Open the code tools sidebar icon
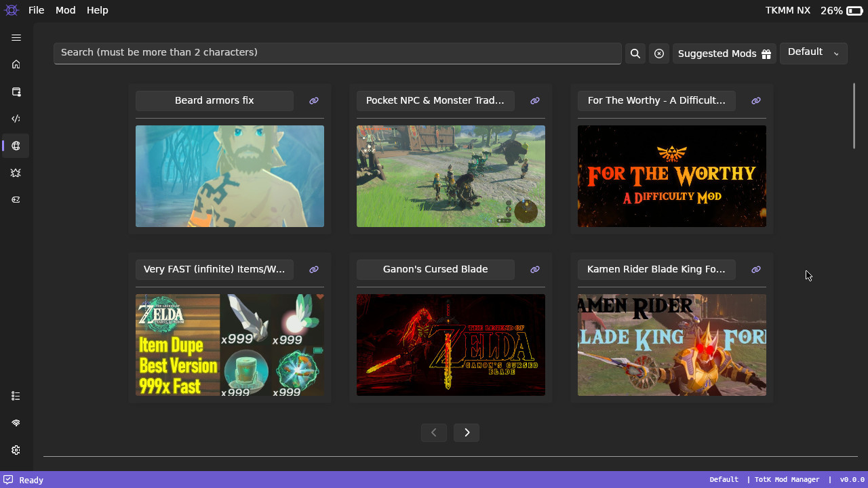Screen dimensions: 868x488 [x=16, y=119]
